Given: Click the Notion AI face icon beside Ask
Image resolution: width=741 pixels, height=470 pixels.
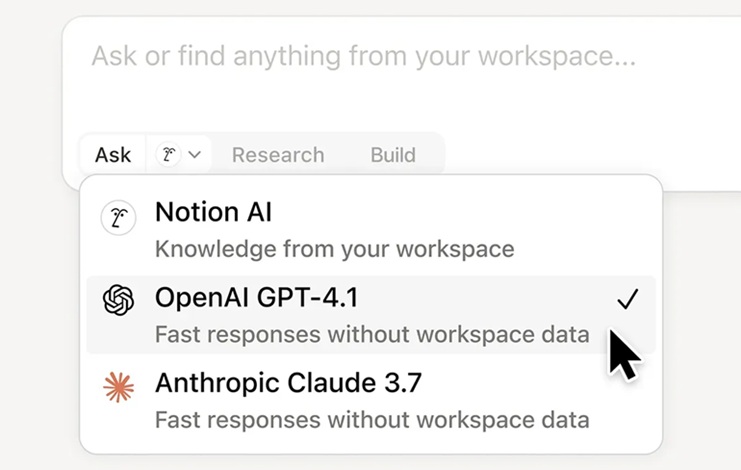Looking at the screenshot, I should click(169, 154).
